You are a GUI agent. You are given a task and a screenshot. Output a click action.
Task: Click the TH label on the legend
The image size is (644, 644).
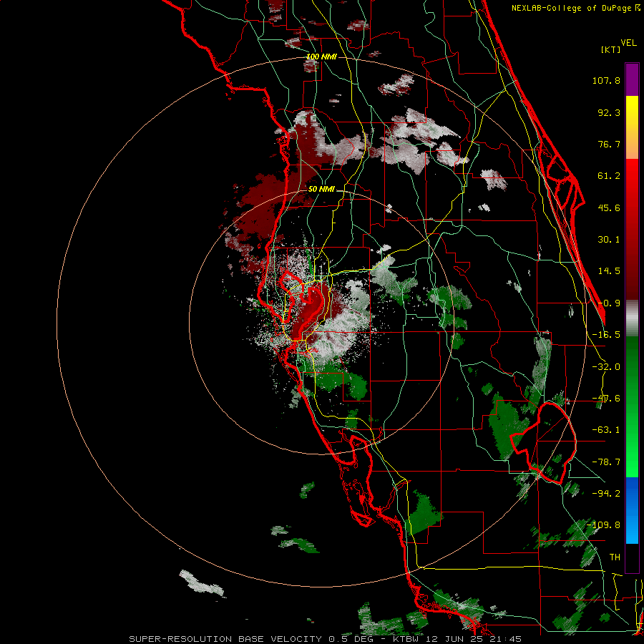click(615, 557)
